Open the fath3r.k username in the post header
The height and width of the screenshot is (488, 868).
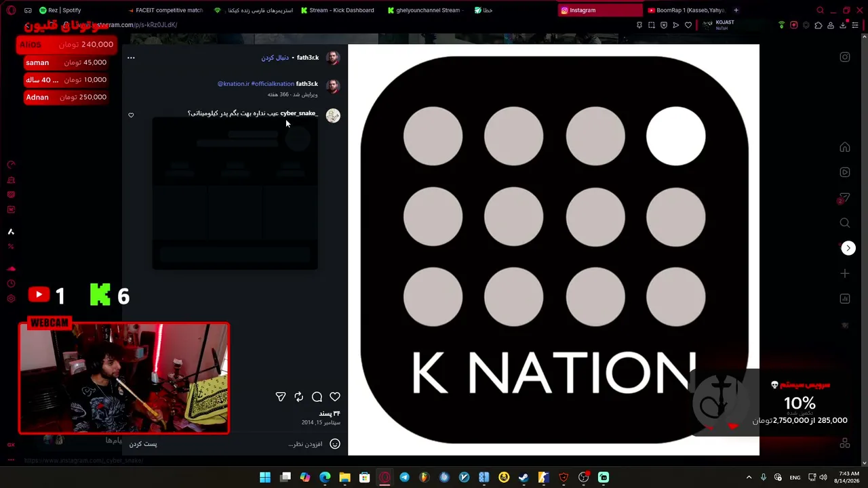pos(308,58)
